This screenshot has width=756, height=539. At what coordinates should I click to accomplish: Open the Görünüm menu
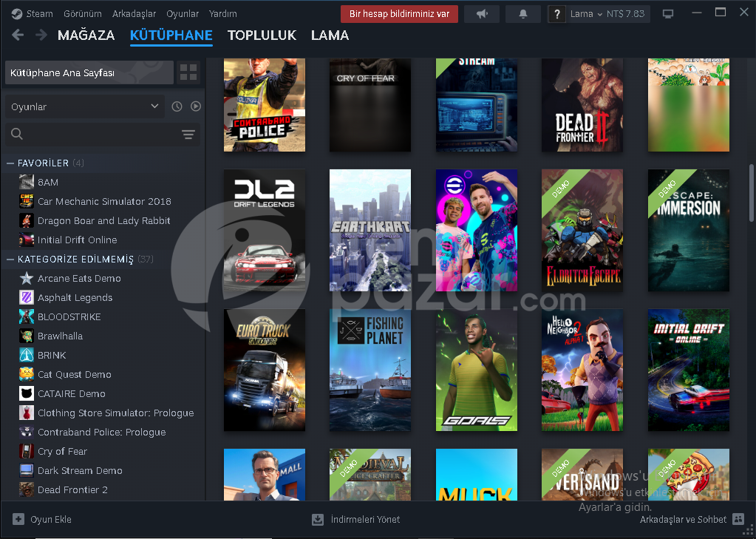coord(83,14)
